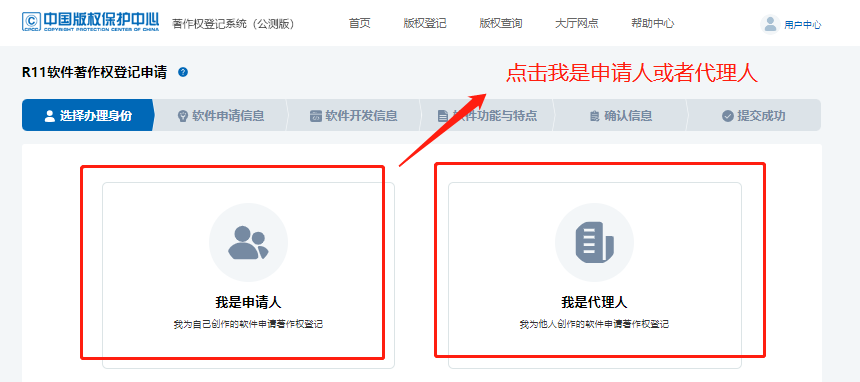Select the 选择办理身份 step tab
Image resolution: width=860 pixels, height=382 pixels.
tap(88, 115)
